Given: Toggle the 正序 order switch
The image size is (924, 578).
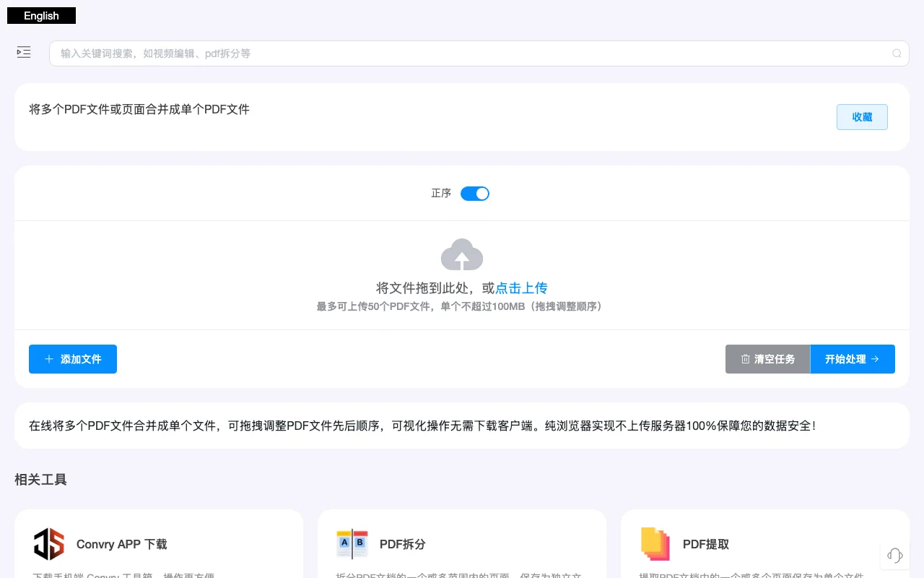Looking at the screenshot, I should 475,194.
